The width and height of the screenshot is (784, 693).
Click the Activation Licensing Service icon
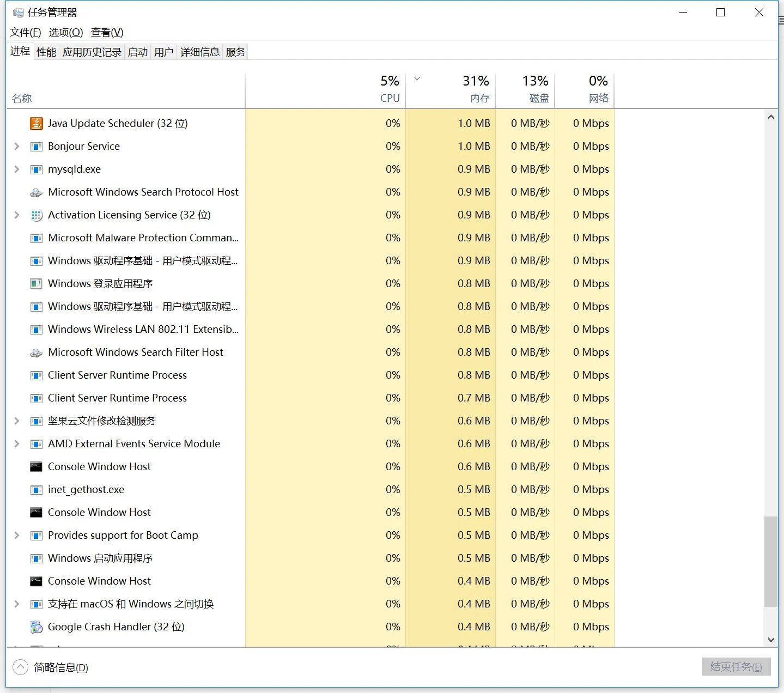[x=36, y=215]
